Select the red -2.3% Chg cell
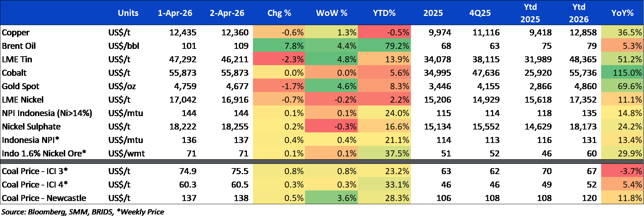 279,59
